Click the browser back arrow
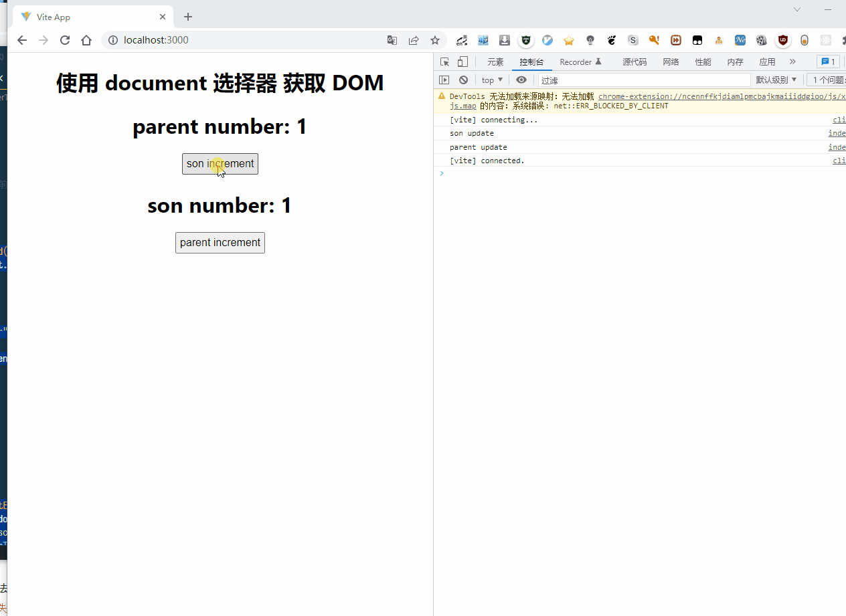846x616 pixels. click(x=22, y=40)
